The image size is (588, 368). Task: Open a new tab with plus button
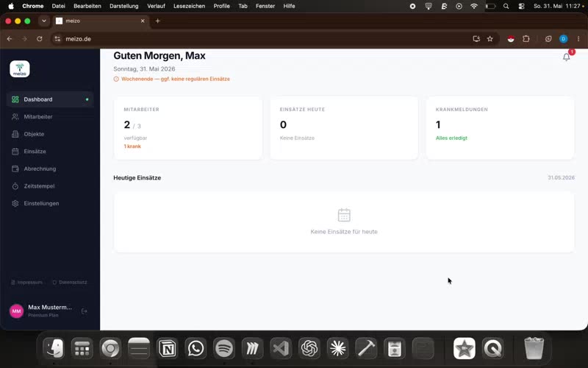point(157,21)
